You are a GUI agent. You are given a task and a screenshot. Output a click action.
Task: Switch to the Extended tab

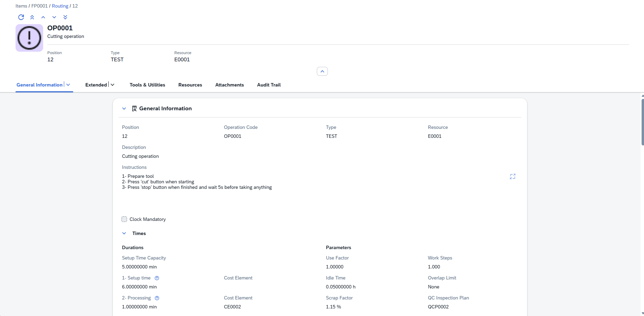coord(96,85)
